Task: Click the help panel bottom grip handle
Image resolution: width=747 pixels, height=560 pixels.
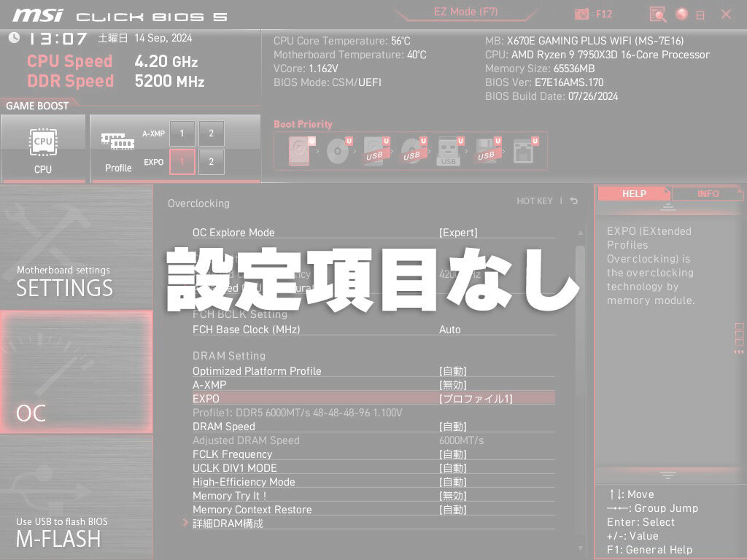Action: click(x=668, y=475)
